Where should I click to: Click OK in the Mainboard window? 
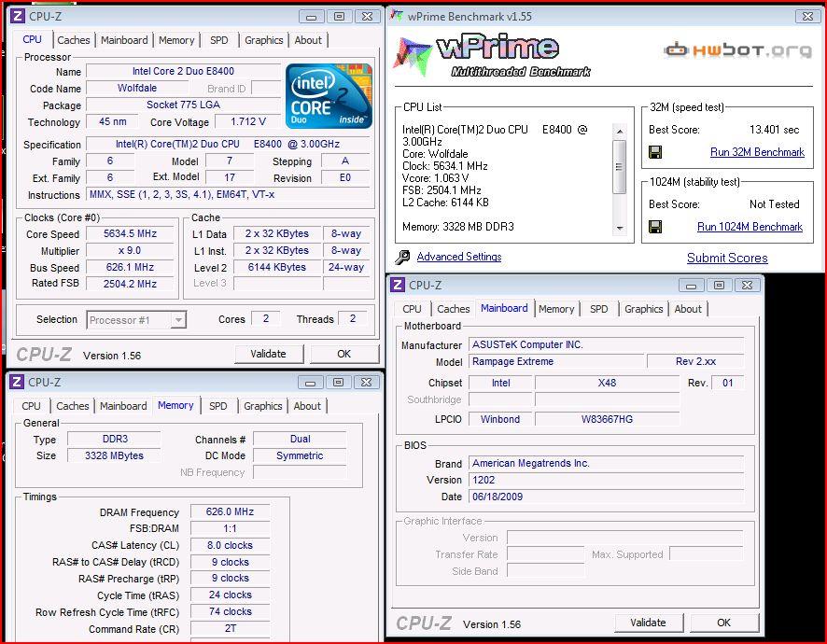[723, 623]
